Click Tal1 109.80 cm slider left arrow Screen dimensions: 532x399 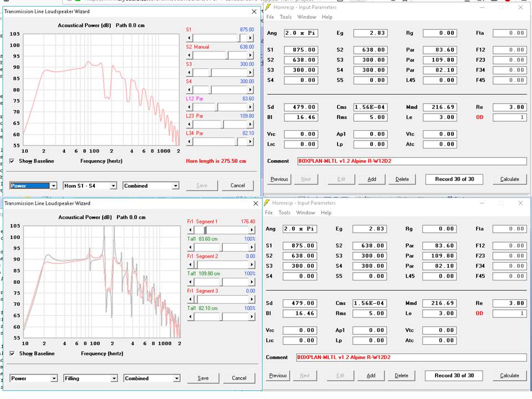[191, 282]
